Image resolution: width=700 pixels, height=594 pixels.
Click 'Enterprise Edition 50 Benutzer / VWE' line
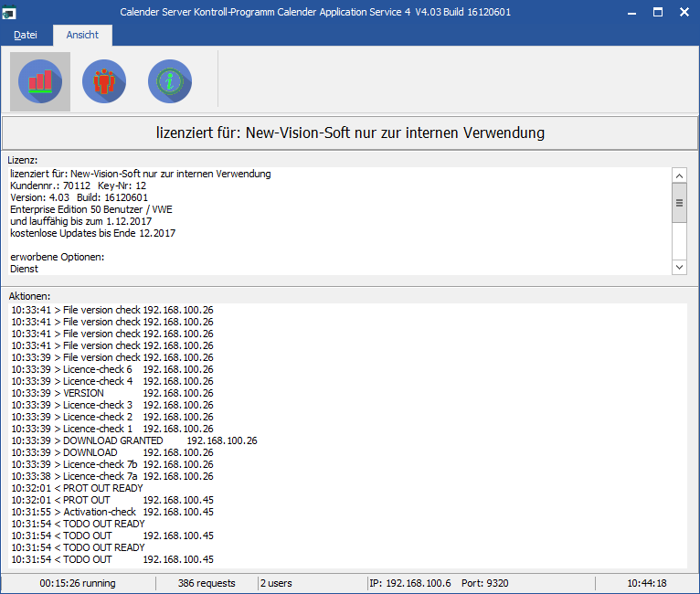91,209
